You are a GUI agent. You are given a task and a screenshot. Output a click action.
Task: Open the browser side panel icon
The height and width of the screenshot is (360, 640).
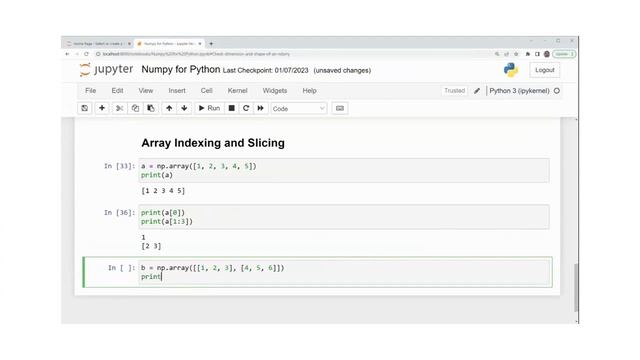pyautogui.click(x=537, y=54)
